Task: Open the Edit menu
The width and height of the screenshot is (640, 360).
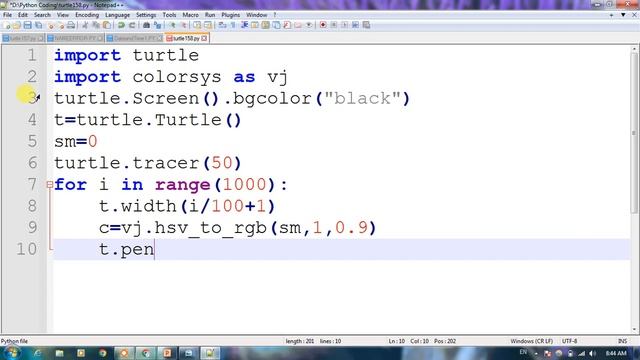Action: [x=23, y=15]
